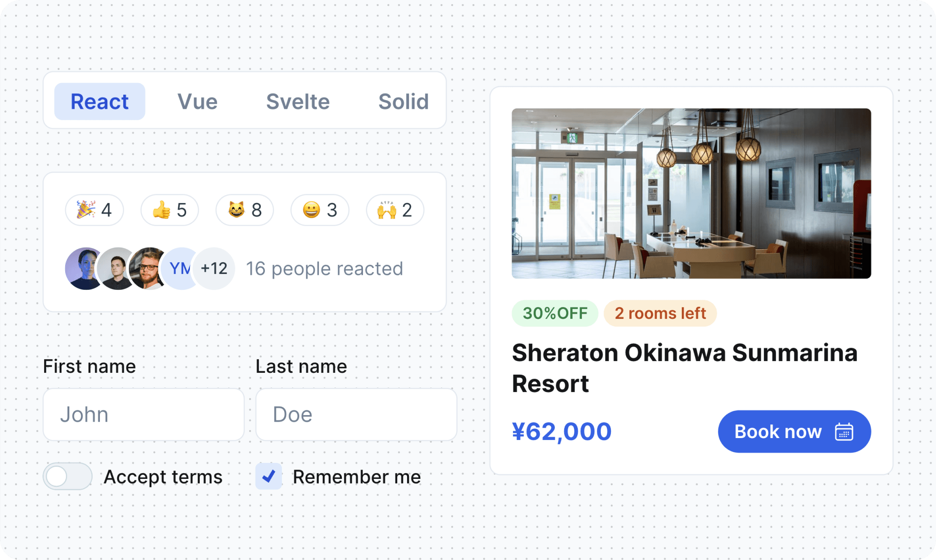Click the calendar icon in Book now
Image resolution: width=936 pixels, height=560 pixels.
click(x=844, y=431)
